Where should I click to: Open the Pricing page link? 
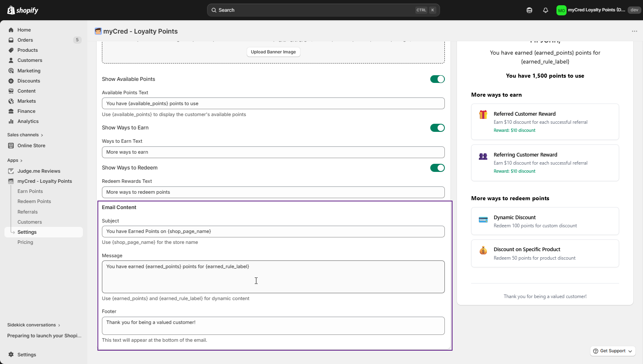click(25, 242)
